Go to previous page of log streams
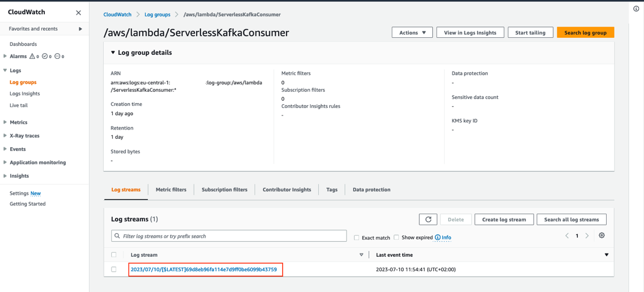This screenshot has width=644, height=292. 567,236
